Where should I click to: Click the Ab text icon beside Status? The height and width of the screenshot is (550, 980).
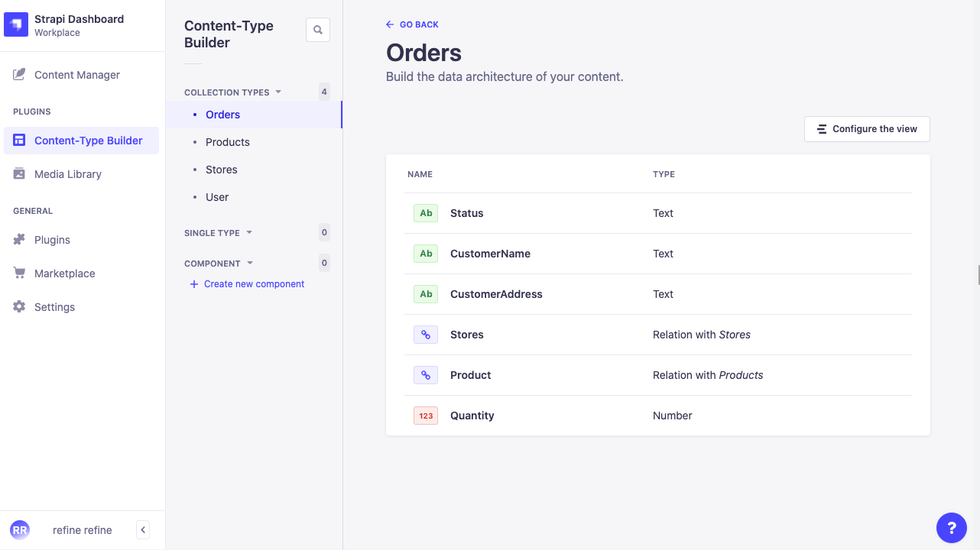(426, 213)
